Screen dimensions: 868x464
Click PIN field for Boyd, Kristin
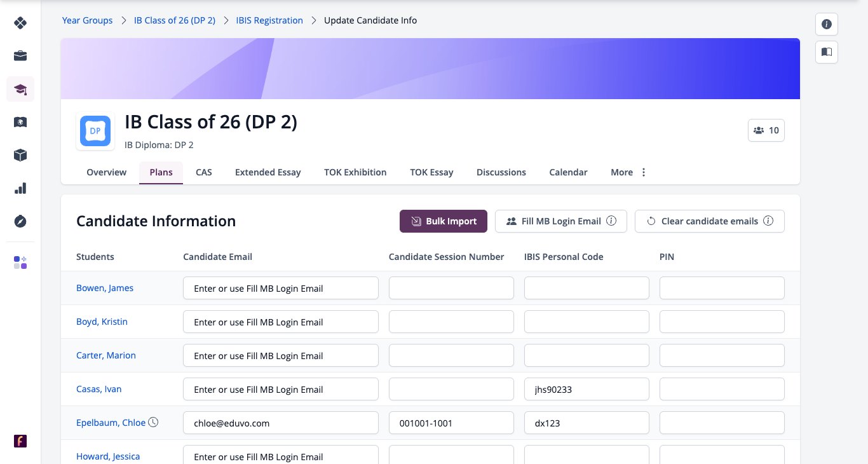tap(722, 322)
